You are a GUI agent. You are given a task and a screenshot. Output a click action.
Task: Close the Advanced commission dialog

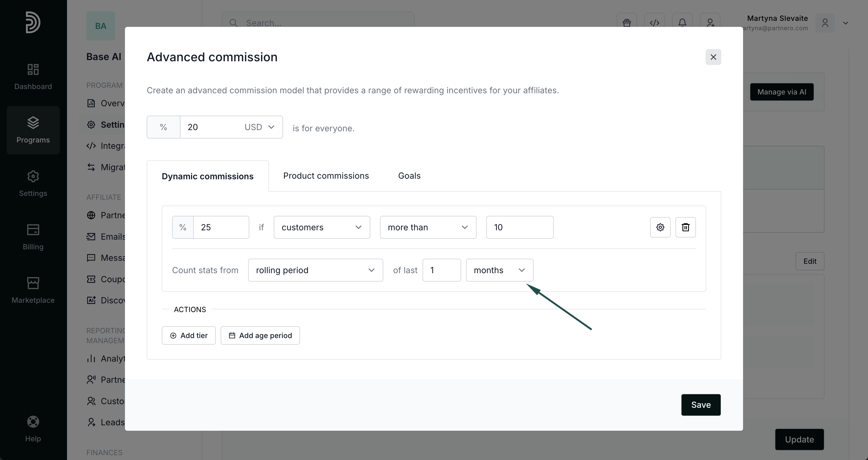[x=713, y=57]
